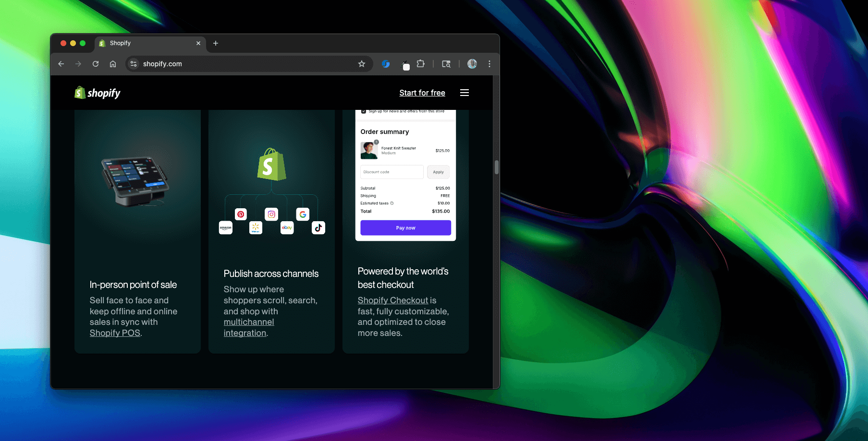
Task: Toggle the sign up for news checkbox
Action: tap(364, 111)
